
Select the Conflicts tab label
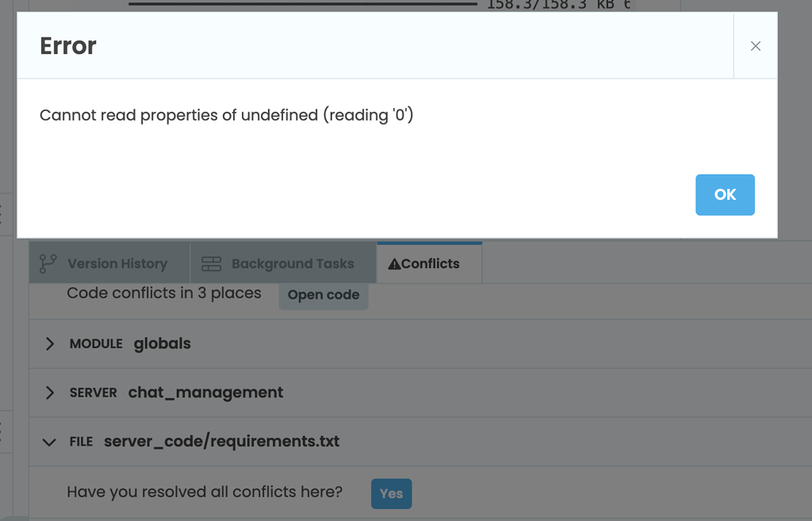[431, 263]
